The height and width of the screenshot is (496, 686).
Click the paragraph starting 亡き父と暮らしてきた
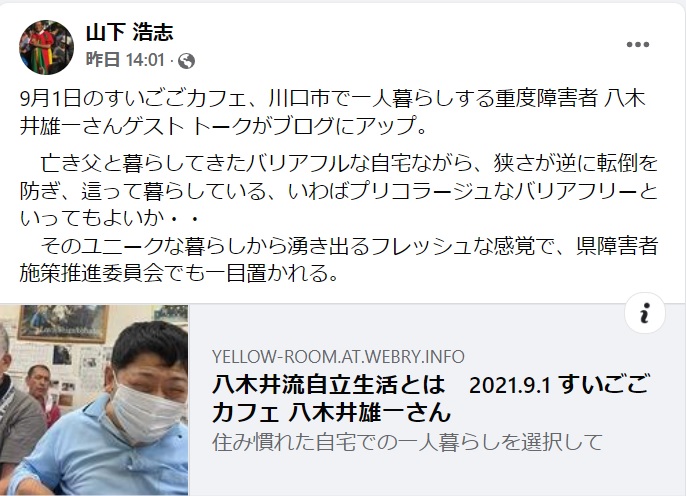click(339, 190)
